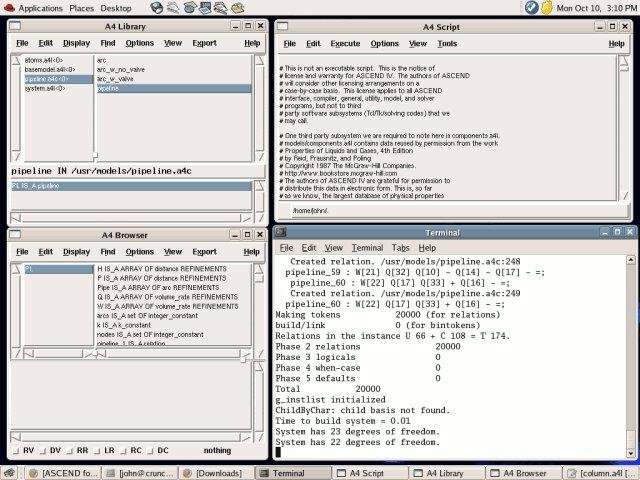This screenshot has height=480, width=640.
Task: Click the show desktop icon in bottom panel
Action: click(x=9, y=473)
